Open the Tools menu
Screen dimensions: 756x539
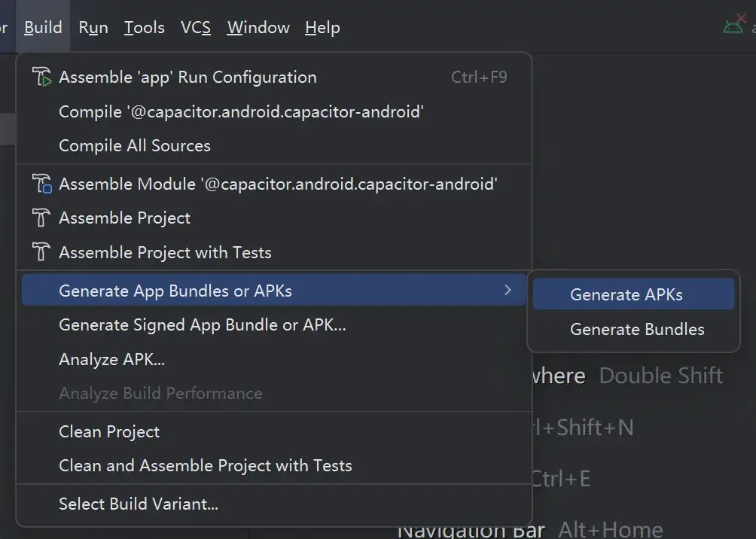(144, 27)
